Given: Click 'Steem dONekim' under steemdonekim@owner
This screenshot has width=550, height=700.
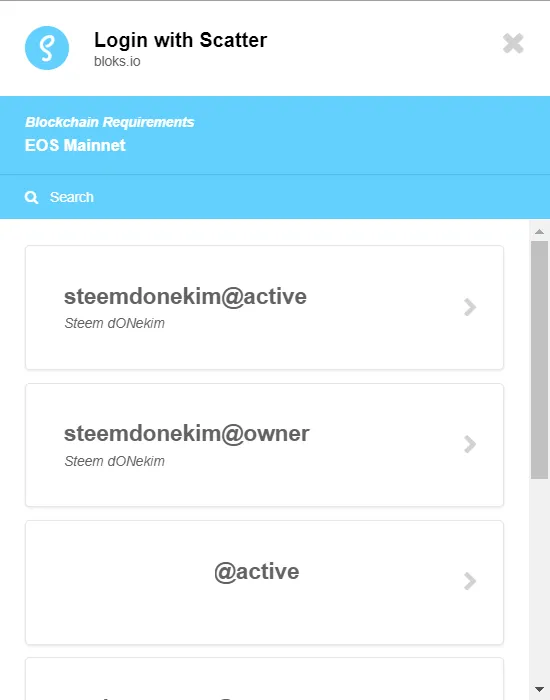Looking at the screenshot, I should (x=114, y=461).
